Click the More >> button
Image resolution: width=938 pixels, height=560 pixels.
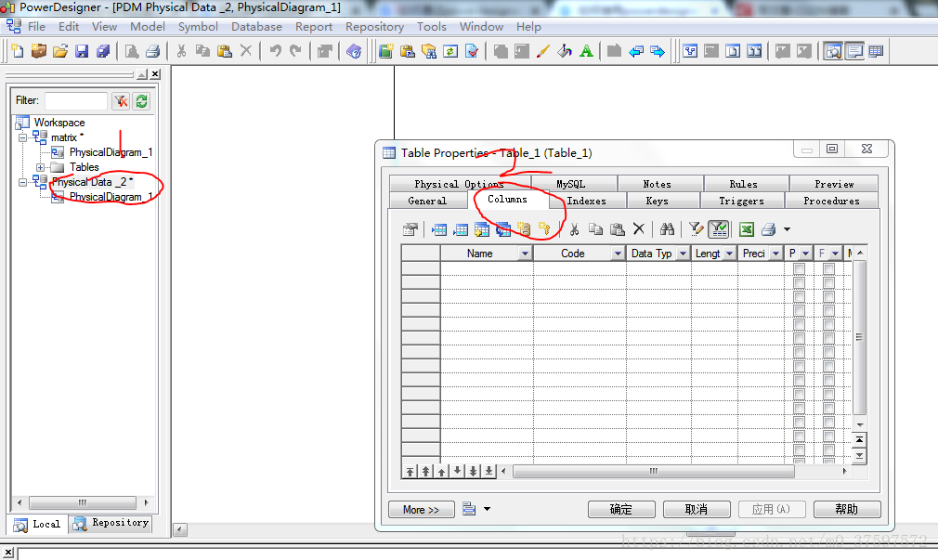pos(421,509)
